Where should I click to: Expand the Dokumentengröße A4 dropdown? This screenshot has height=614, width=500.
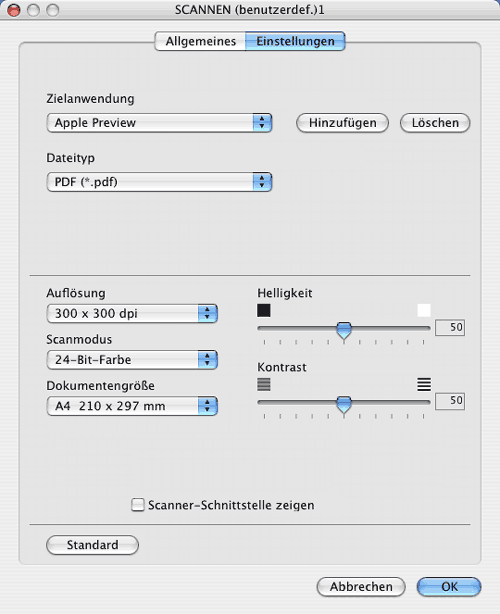click(x=132, y=406)
